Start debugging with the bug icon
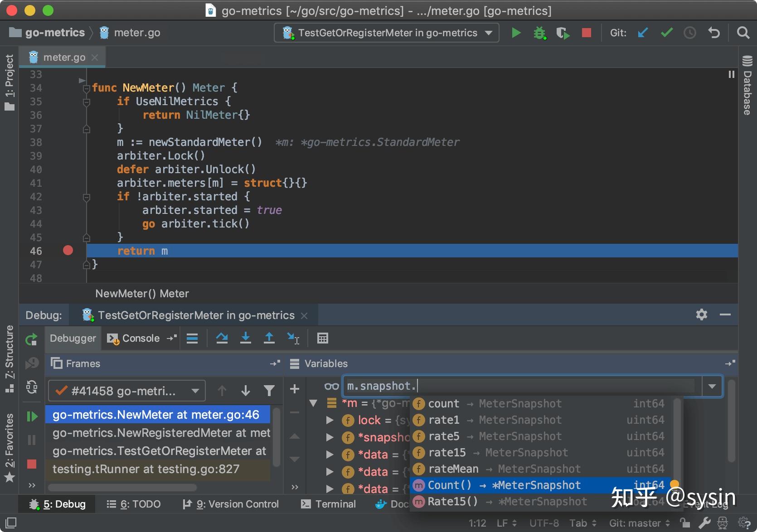Viewport: 757px width, 532px height. [539, 32]
